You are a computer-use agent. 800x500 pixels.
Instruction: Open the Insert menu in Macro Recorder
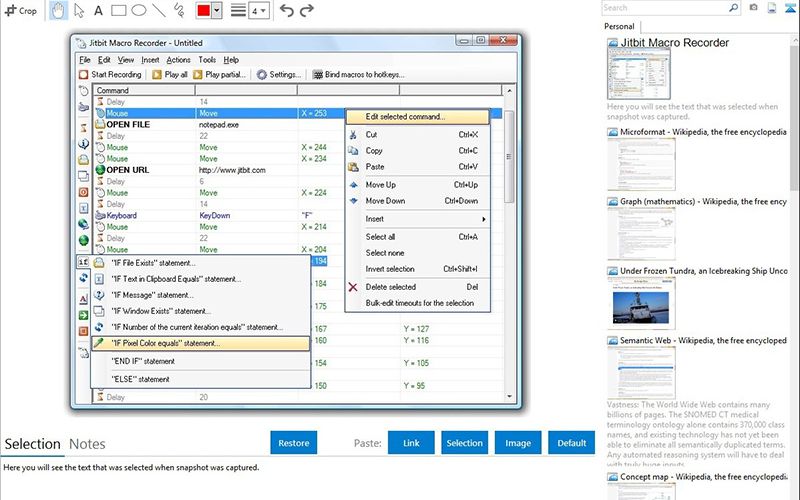150,60
